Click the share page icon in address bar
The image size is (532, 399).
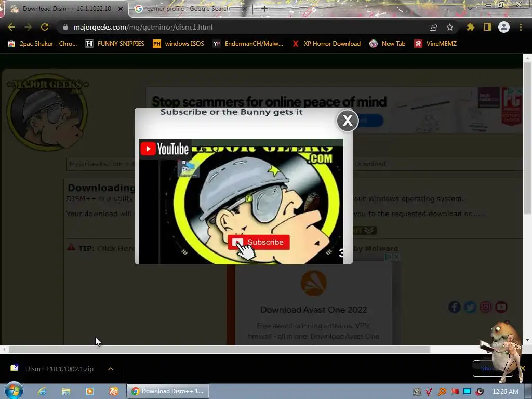[x=433, y=27]
